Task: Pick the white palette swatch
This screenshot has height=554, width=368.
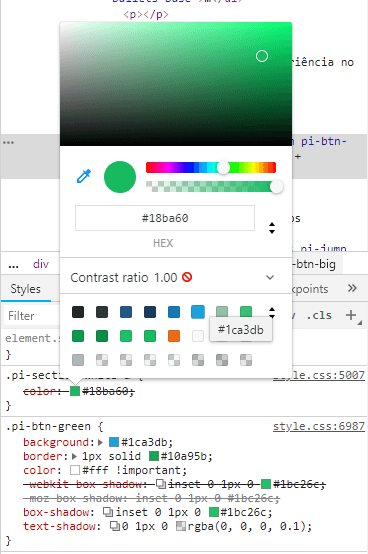Action: (x=198, y=336)
